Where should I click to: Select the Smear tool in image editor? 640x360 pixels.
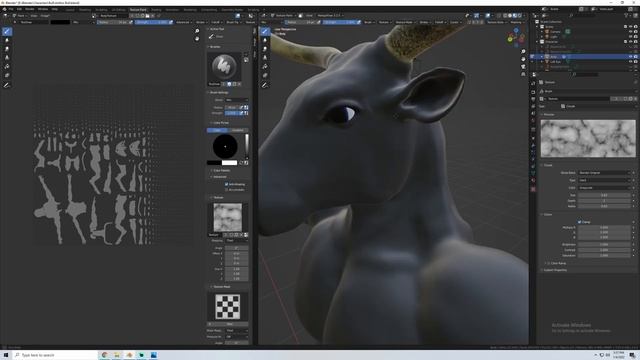7,49
